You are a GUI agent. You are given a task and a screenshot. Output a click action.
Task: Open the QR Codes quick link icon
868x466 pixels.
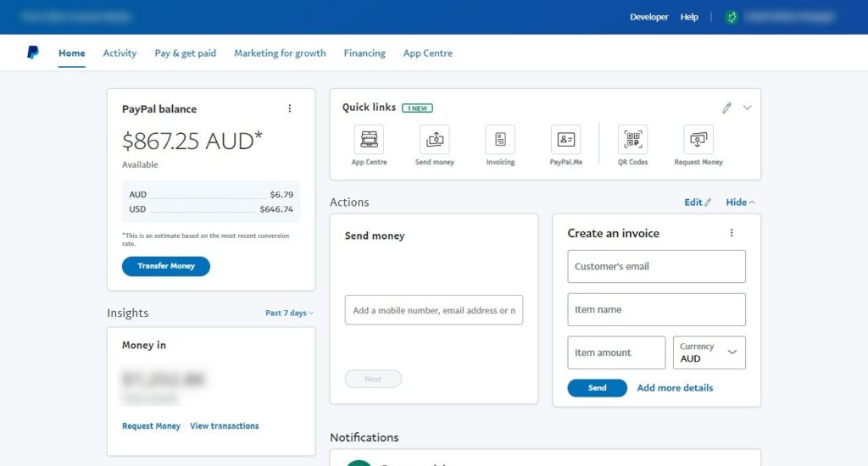pos(632,140)
